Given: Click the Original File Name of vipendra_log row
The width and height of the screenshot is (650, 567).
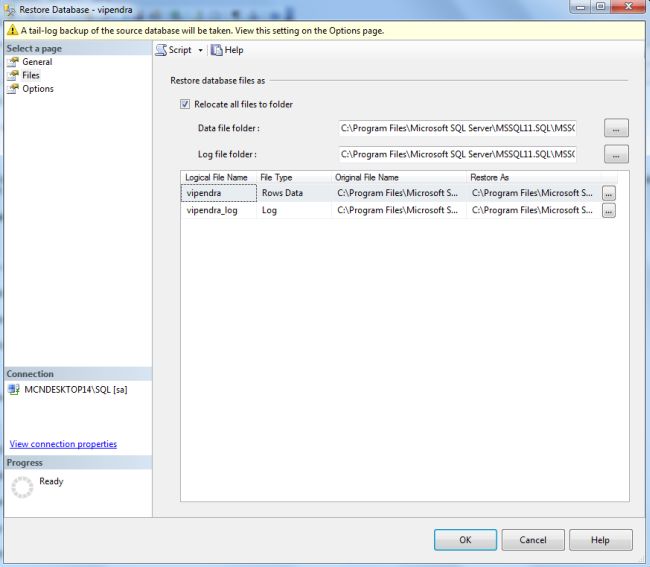Looking at the screenshot, I should pos(399,210).
